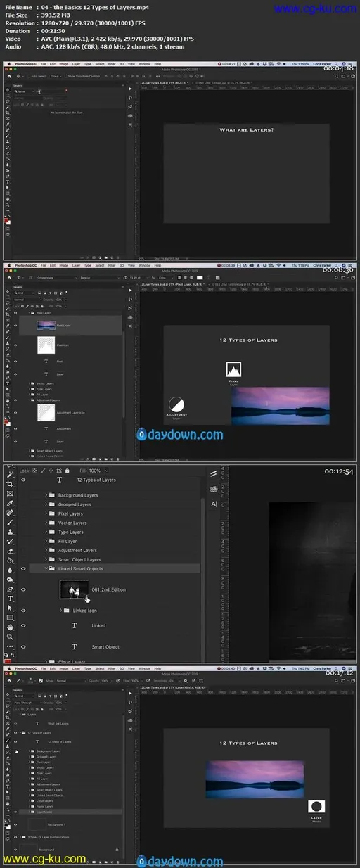360x868 pixels.
Task: Click lock image pixels brush icon, 00:12:54 frame
Action: [43, 471]
